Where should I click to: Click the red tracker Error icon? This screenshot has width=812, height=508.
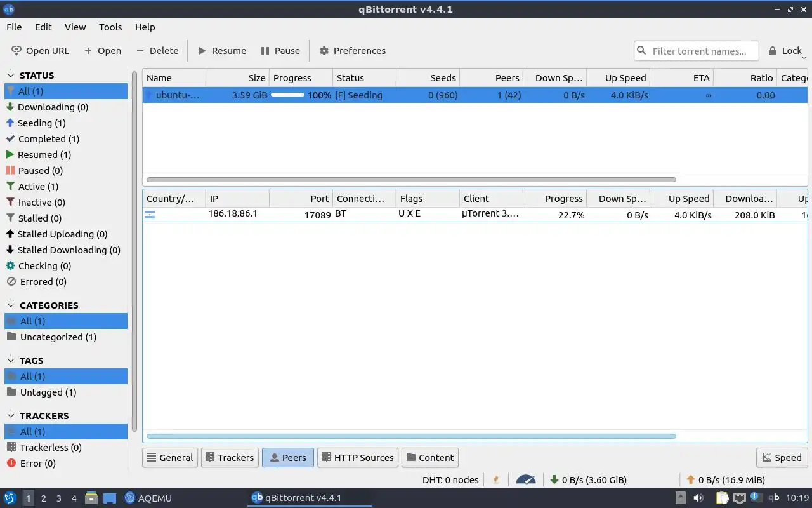pyautogui.click(x=11, y=464)
